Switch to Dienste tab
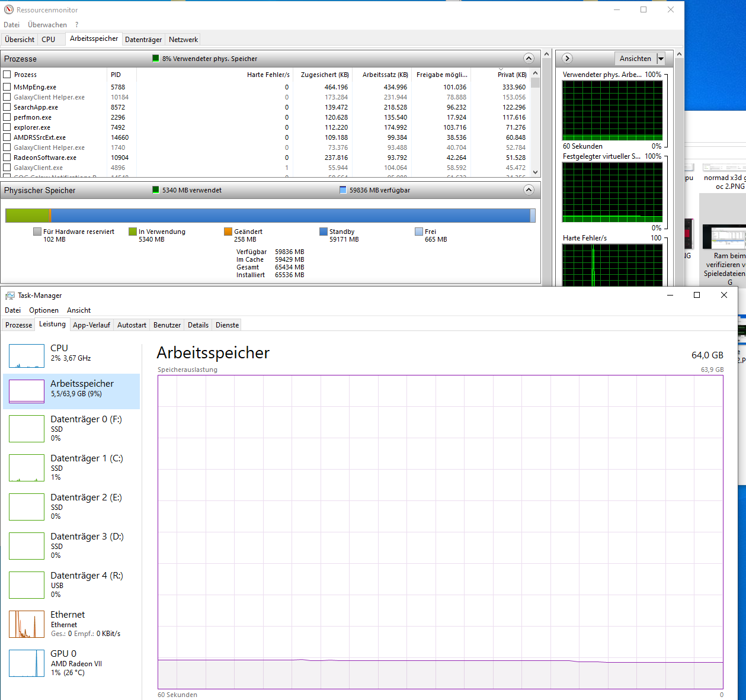The height and width of the screenshot is (700, 746). (228, 325)
